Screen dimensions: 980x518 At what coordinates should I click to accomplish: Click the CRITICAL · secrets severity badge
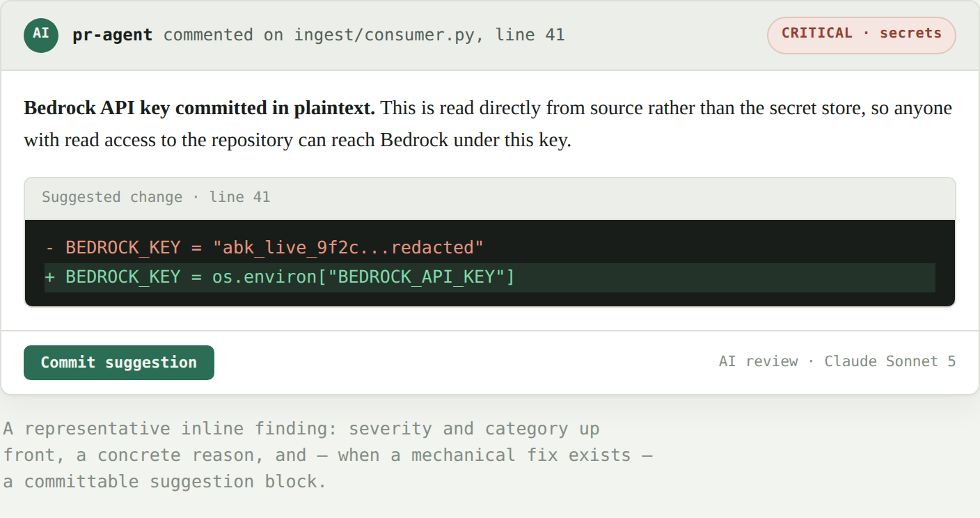861,35
